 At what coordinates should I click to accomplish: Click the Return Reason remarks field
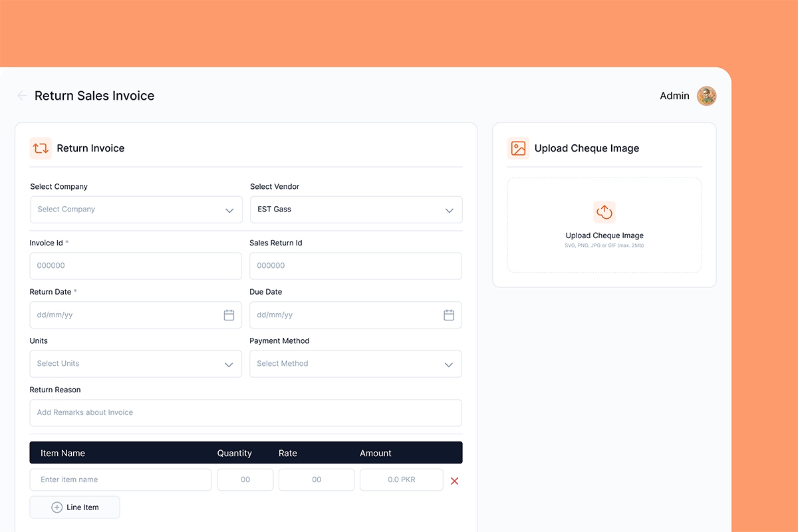tap(245, 412)
